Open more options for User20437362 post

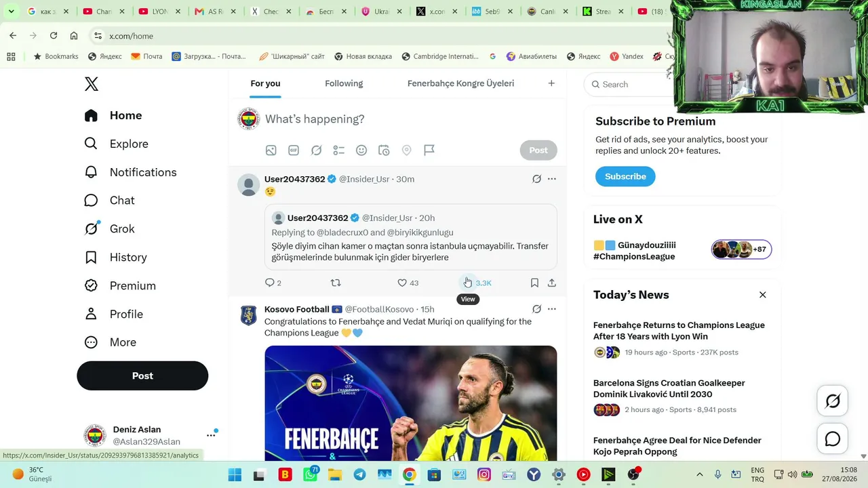coord(552,179)
